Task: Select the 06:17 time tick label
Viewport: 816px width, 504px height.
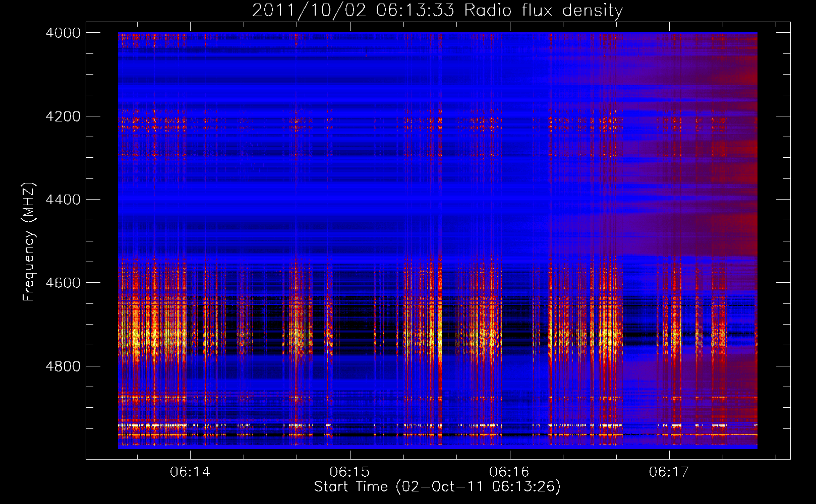Action: [669, 472]
